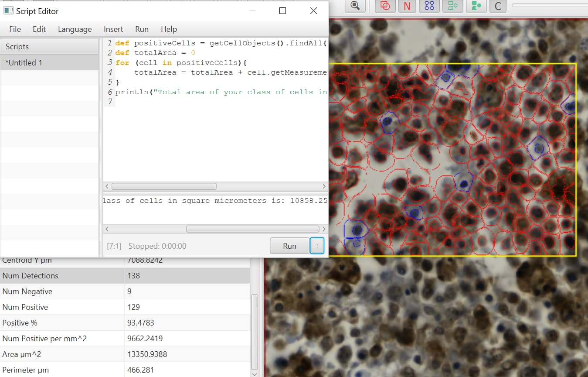The image size is (588, 377).
Task: Click the green TMA grid toolbar icon
Action: click(452, 6)
